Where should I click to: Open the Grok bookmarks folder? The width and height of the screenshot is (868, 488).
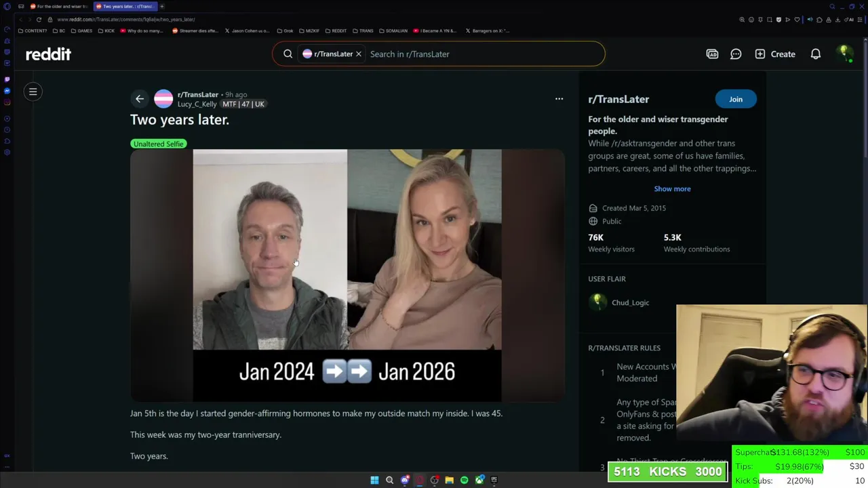tap(285, 30)
